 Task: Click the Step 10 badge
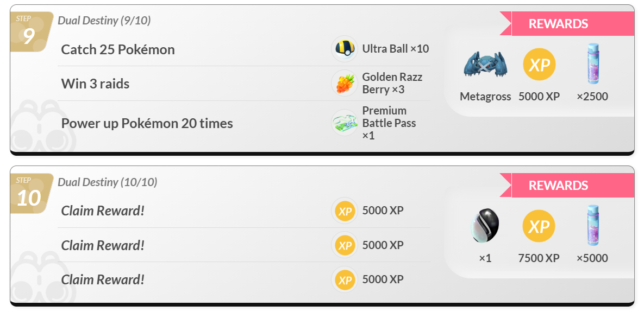click(x=31, y=194)
